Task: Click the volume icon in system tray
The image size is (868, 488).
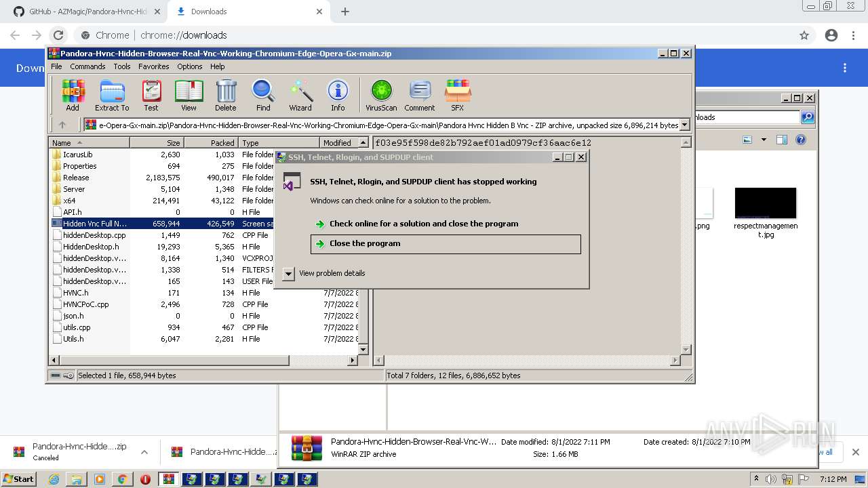Action: tap(771, 479)
